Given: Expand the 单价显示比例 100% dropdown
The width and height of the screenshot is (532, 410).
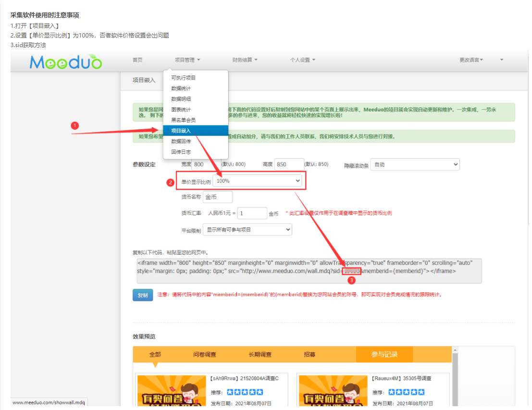Looking at the screenshot, I should point(257,181).
